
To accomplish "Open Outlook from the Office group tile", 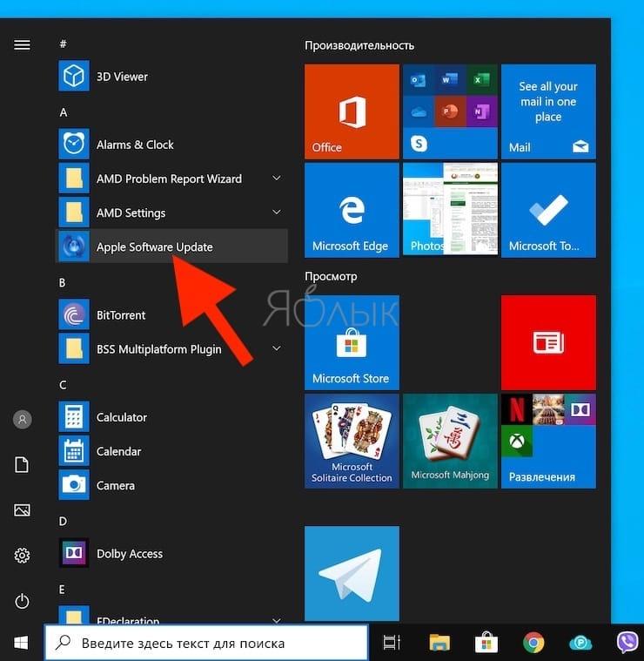I will (x=418, y=79).
